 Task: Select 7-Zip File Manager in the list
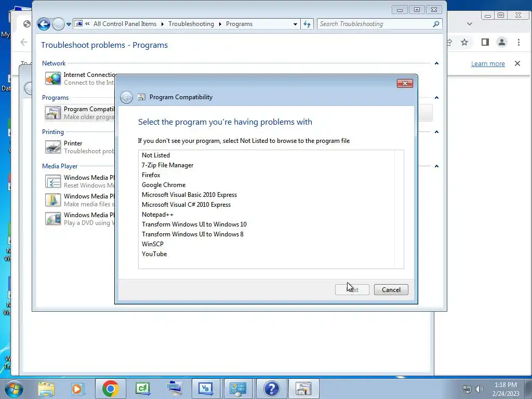168,165
